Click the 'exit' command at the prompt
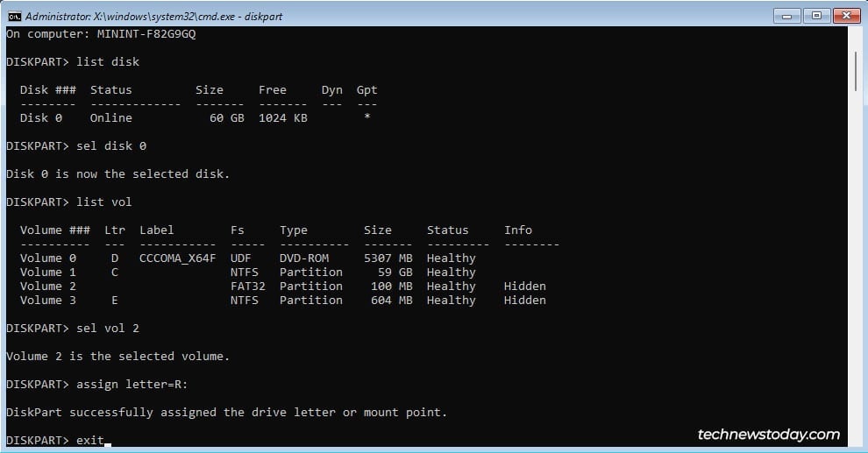Viewport: 868px width, 453px height. [90, 440]
